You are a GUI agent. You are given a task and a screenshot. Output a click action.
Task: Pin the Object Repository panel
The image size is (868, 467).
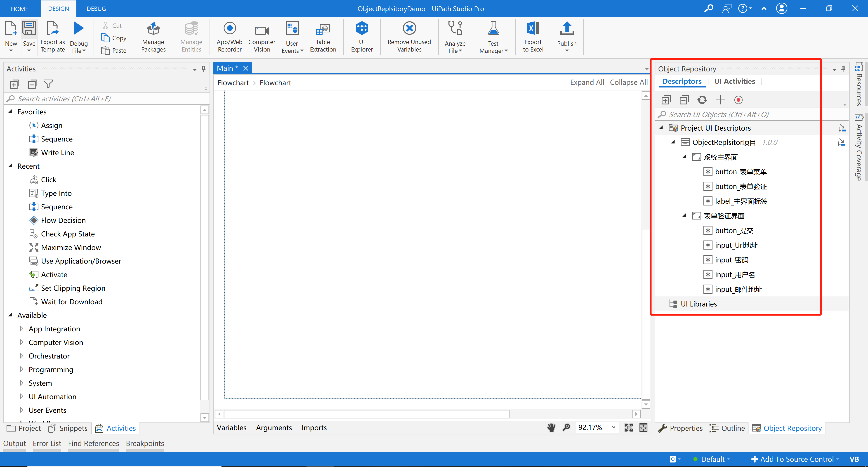[843, 68]
